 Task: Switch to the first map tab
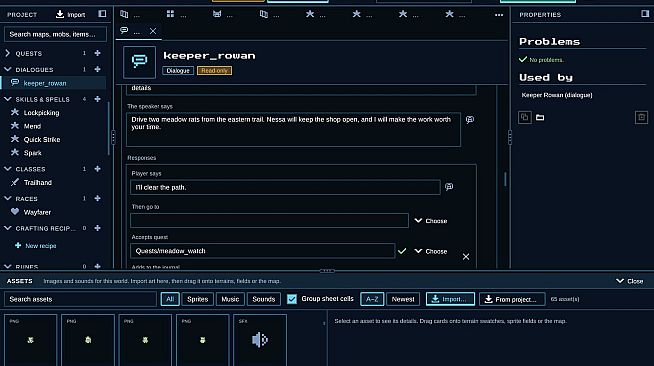coord(130,14)
